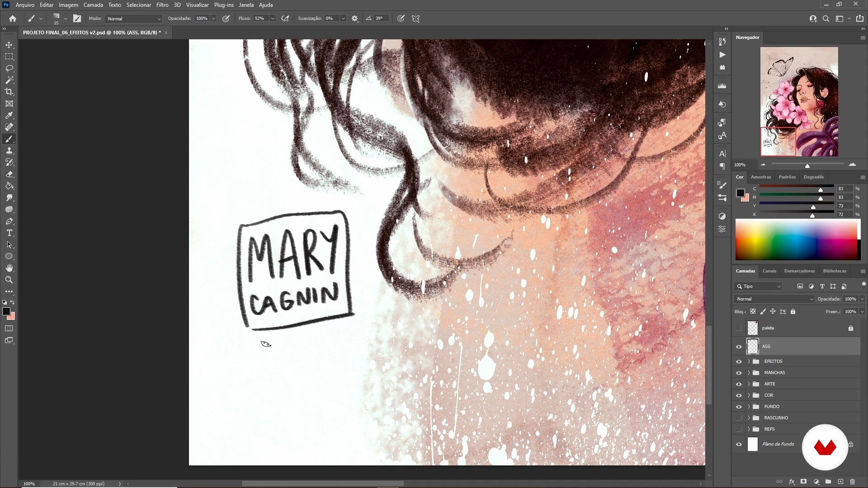Open the Camada menu
Viewport: 868px width, 488px height.
click(93, 5)
